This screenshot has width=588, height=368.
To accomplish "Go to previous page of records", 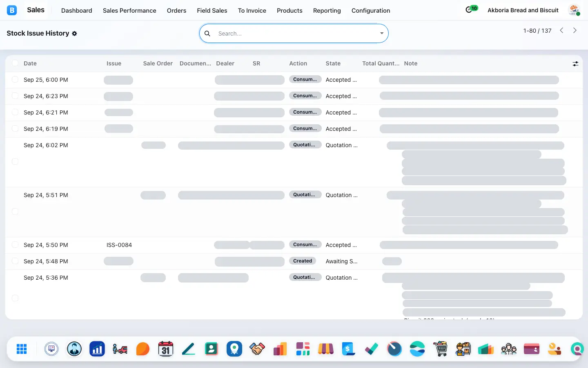I will pyautogui.click(x=561, y=30).
